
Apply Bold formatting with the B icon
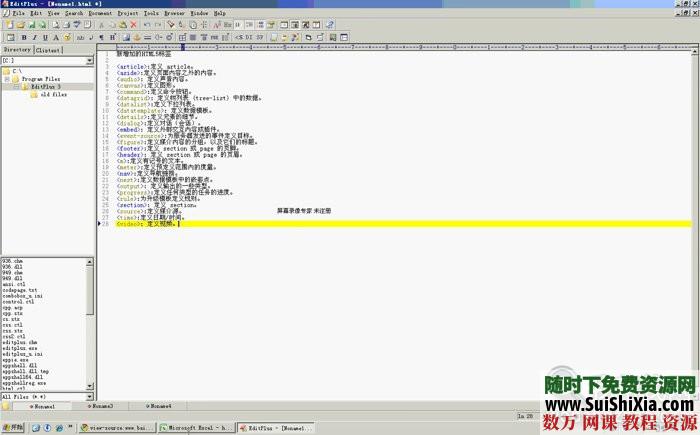pyautogui.click(x=24, y=38)
